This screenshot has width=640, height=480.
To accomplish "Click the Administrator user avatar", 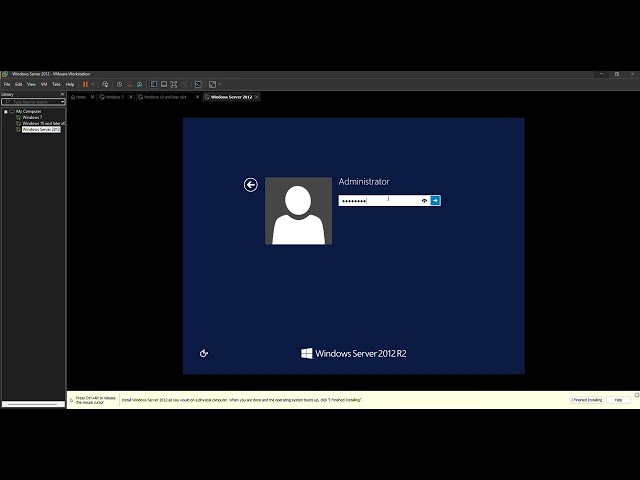I will (298, 211).
